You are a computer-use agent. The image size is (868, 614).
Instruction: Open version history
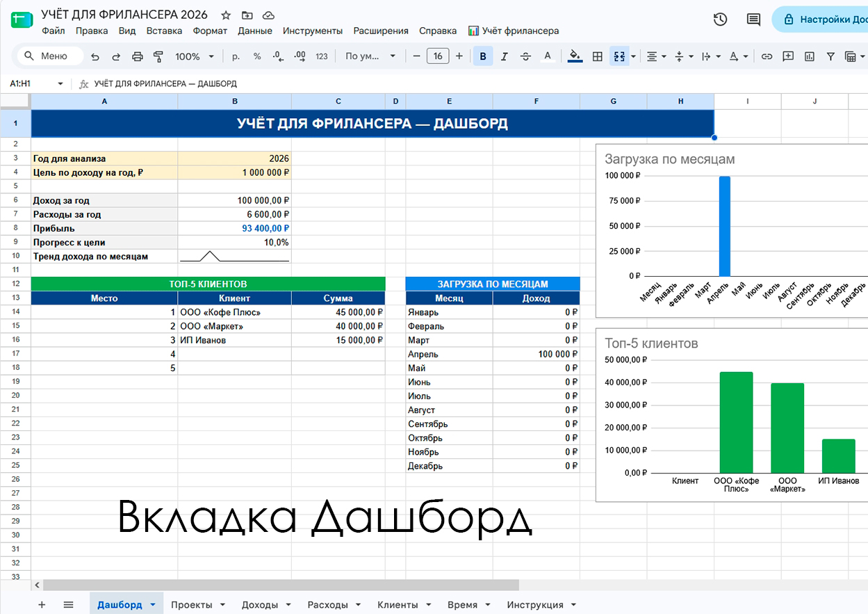[720, 19]
